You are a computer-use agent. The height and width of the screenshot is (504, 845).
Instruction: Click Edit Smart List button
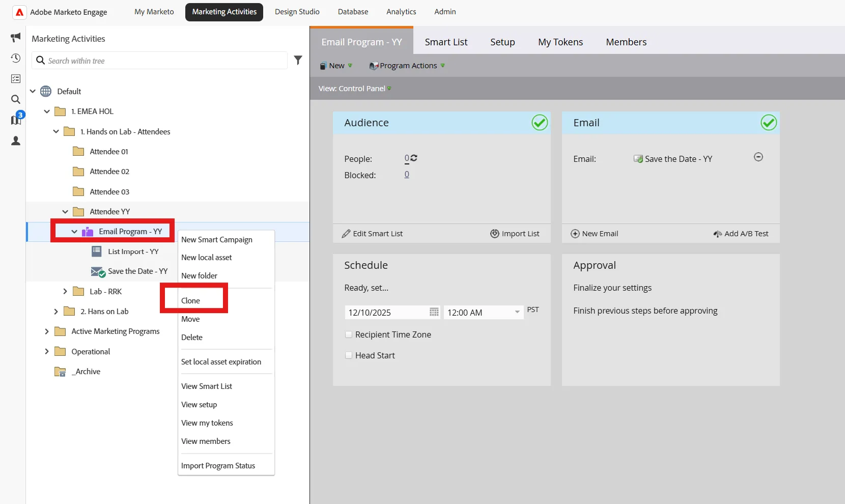click(373, 234)
